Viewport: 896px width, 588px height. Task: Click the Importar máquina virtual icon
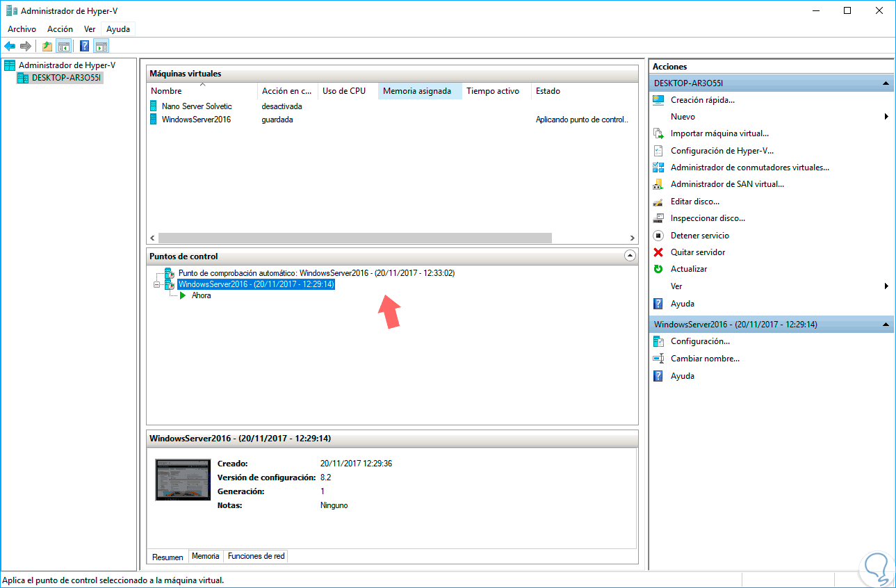tap(658, 133)
